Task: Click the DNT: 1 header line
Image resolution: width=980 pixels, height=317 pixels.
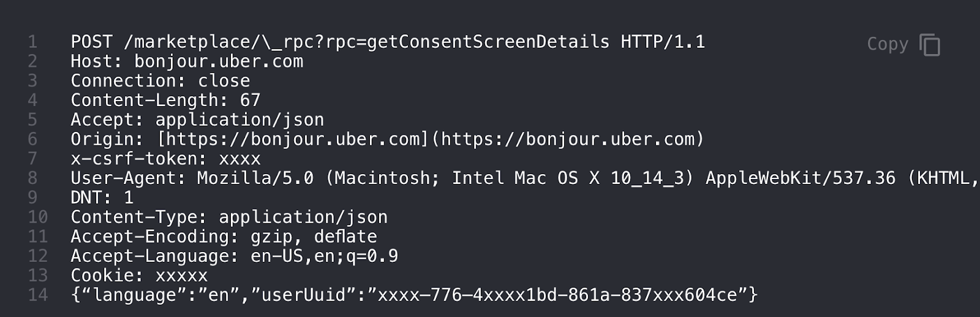Action: click(x=102, y=197)
